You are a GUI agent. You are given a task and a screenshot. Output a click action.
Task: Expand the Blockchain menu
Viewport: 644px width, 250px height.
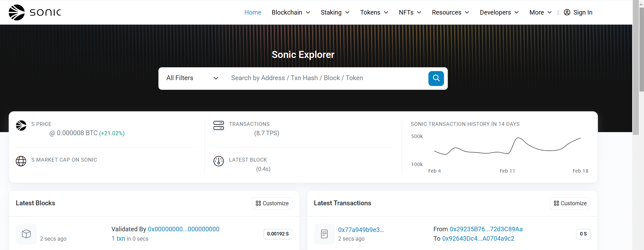click(290, 12)
